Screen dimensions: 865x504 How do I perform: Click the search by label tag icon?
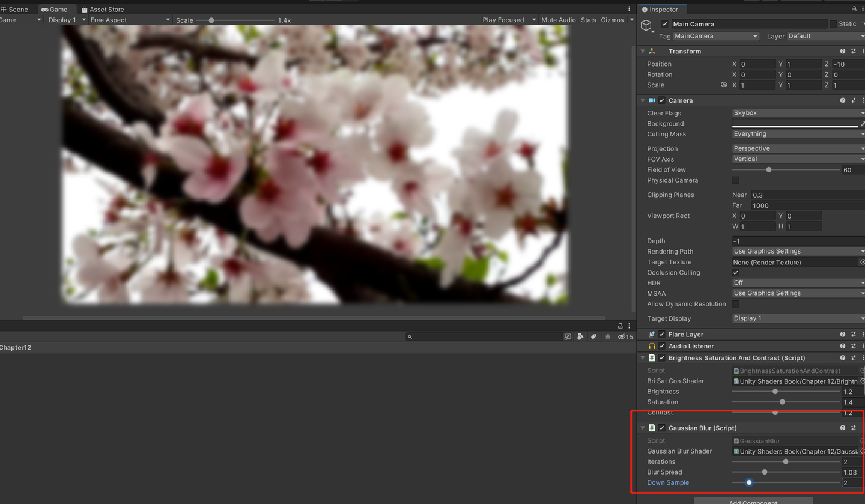coord(593,337)
